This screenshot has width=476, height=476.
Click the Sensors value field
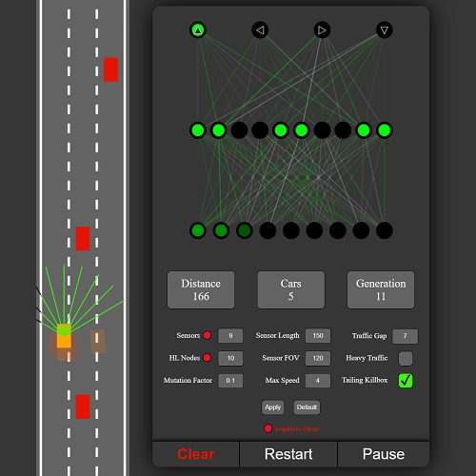(x=230, y=336)
